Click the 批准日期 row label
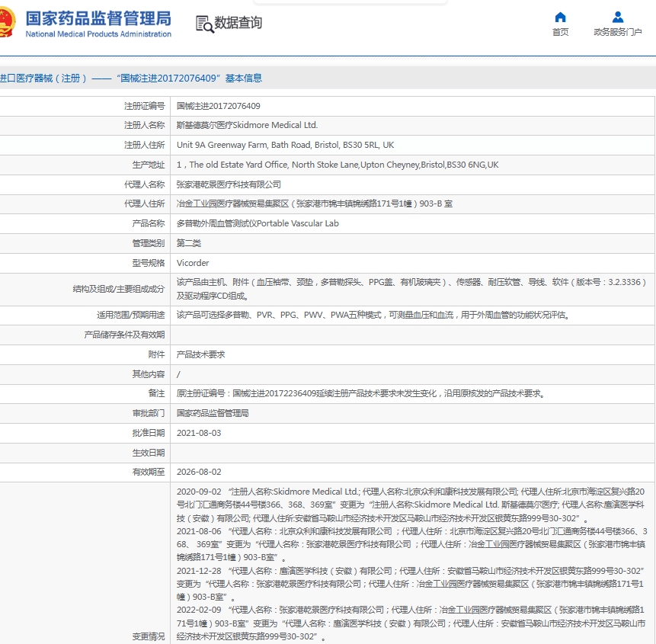Viewport: 656px width, 644px height. [x=149, y=433]
